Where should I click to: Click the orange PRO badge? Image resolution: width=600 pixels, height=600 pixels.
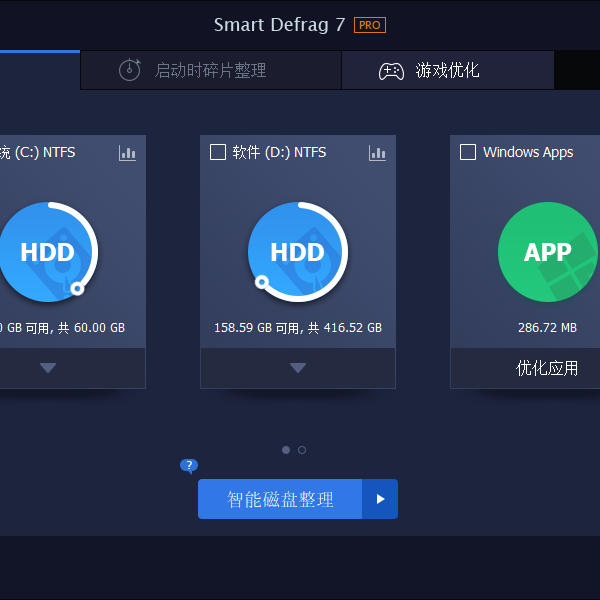tap(370, 25)
